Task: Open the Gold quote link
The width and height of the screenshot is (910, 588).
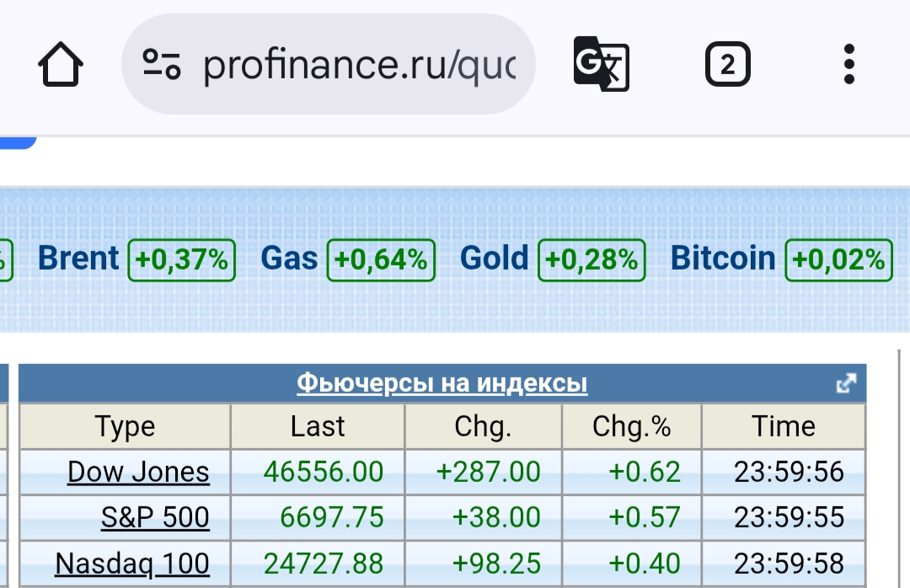Action: point(494,259)
